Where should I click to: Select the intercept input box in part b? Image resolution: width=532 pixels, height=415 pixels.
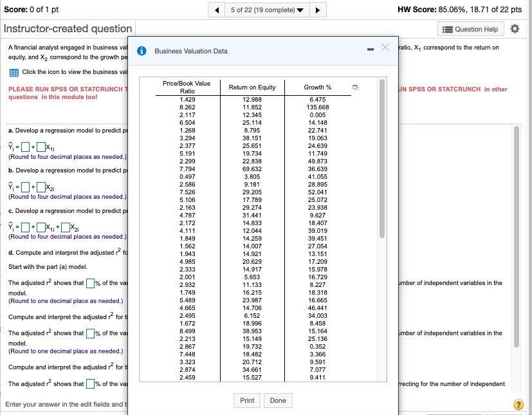pos(24,187)
